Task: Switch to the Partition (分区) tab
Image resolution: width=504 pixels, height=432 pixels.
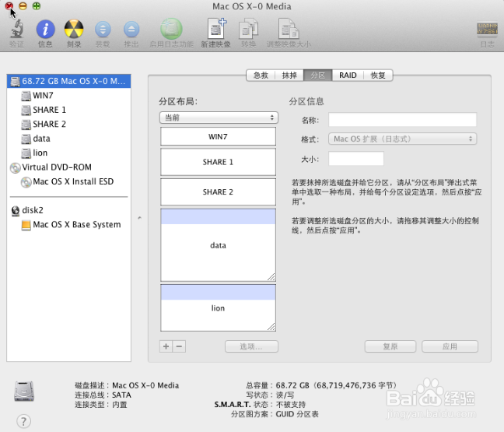Action: [318, 76]
